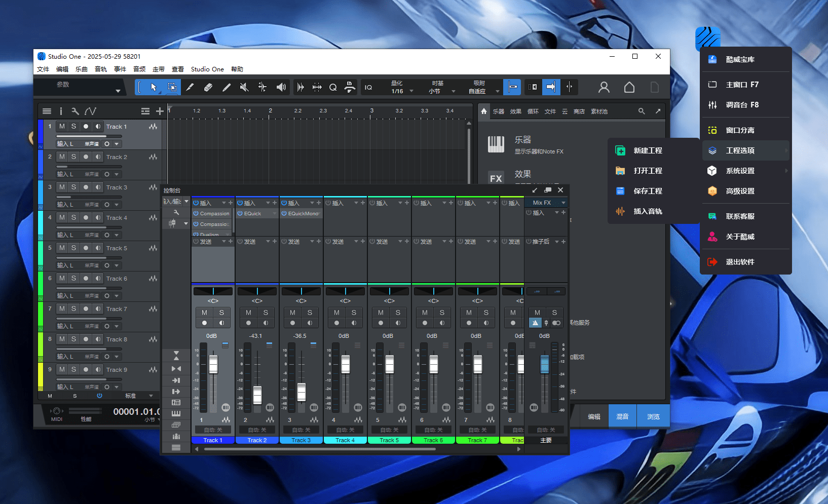
Task: Pick the Mute speaker tool
Action: tap(244, 87)
